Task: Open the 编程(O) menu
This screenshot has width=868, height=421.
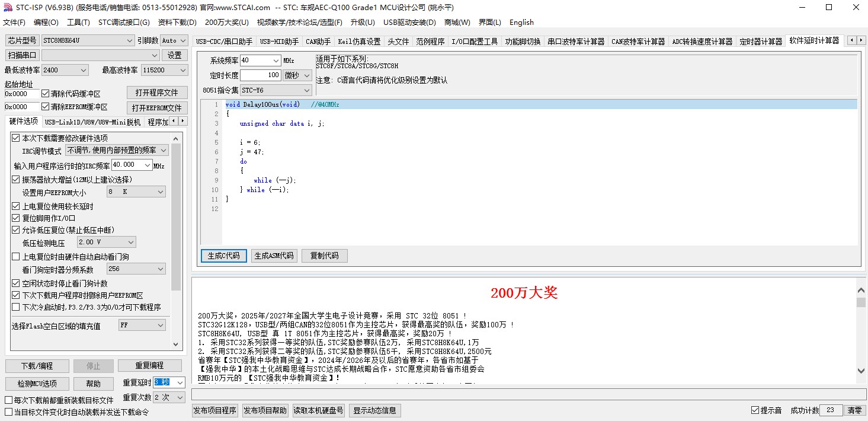Action: (46, 23)
